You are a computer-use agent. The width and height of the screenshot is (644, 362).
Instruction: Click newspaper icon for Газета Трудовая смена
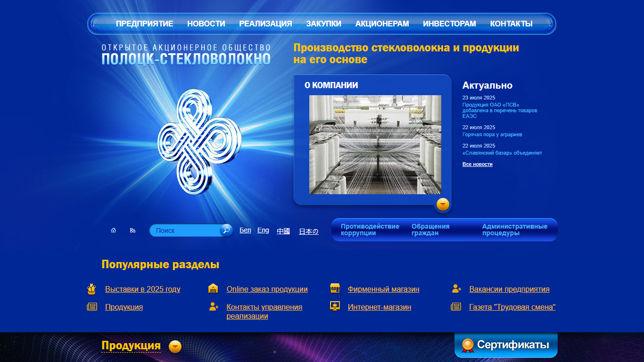click(456, 307)
